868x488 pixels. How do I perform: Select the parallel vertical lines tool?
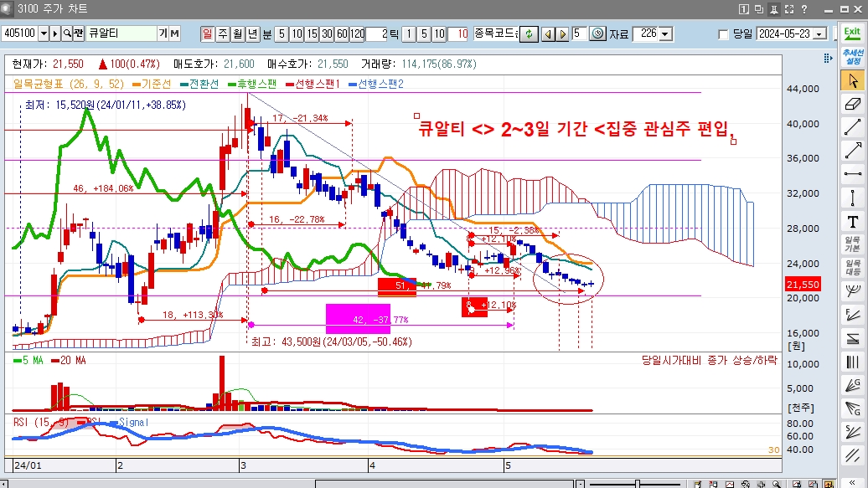tap(853, 362)
